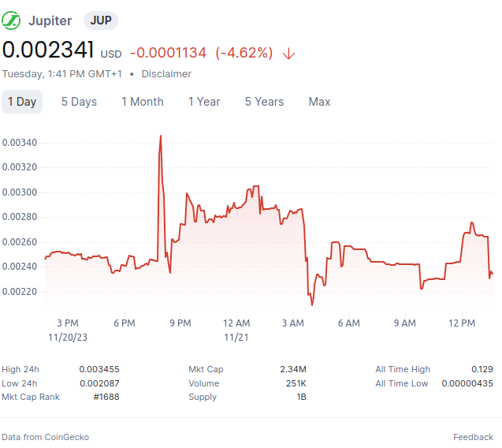Click the All Time High 0.129 value
The image size is (502, 448).
point(482,369)
